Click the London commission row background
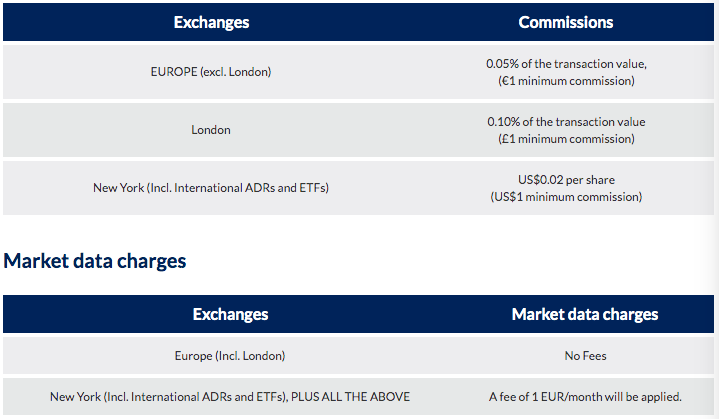719x419 pixels. coord(359,130)
